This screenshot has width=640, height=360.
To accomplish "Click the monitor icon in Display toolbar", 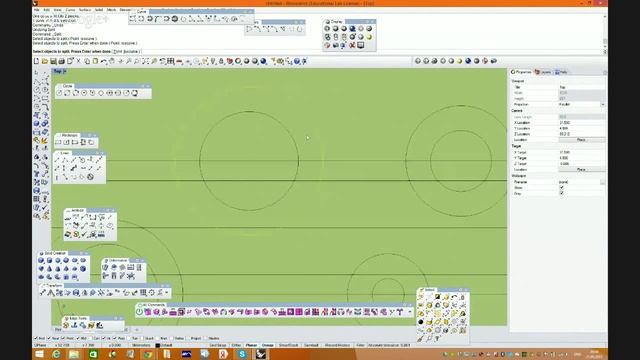I will click(361, 45).
